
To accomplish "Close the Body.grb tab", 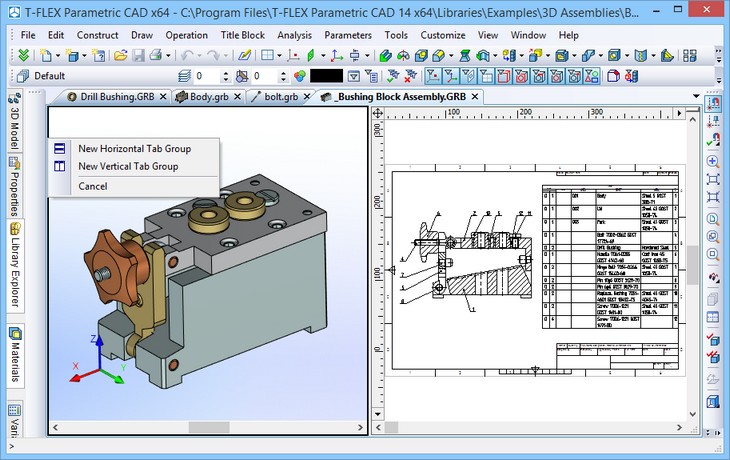I will coord(237,96).
